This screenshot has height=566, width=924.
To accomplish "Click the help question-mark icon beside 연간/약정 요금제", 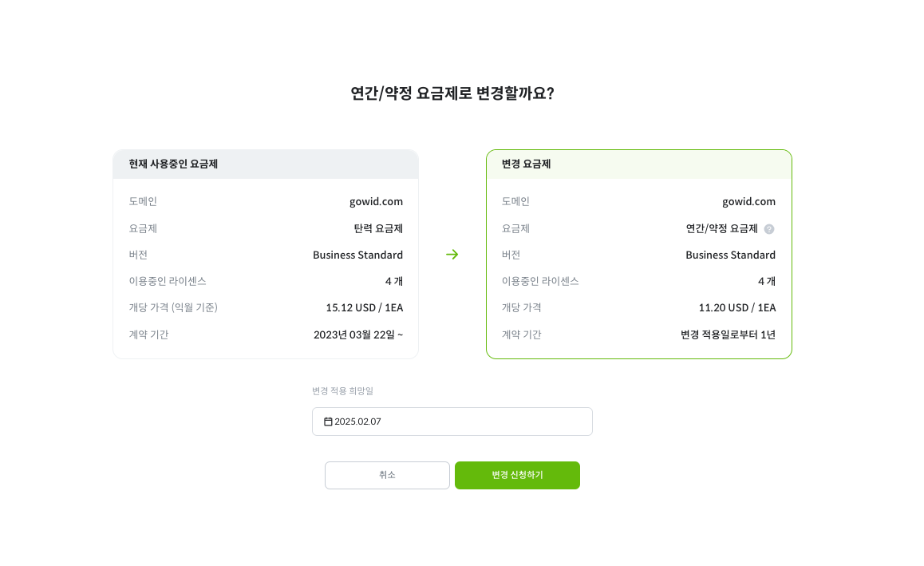I will pyautogui.click(x=769, y=229).
